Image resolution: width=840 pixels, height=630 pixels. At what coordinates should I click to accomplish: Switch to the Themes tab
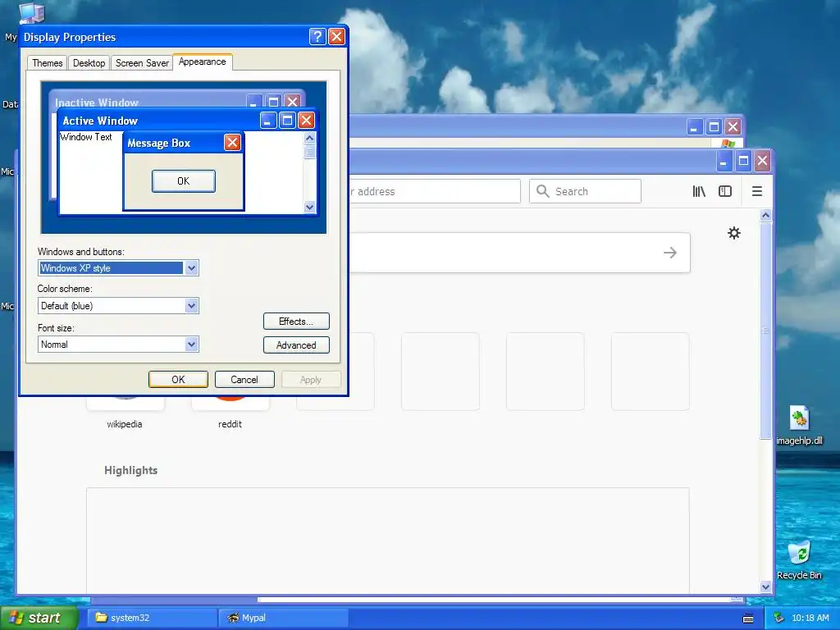point(47,63)
